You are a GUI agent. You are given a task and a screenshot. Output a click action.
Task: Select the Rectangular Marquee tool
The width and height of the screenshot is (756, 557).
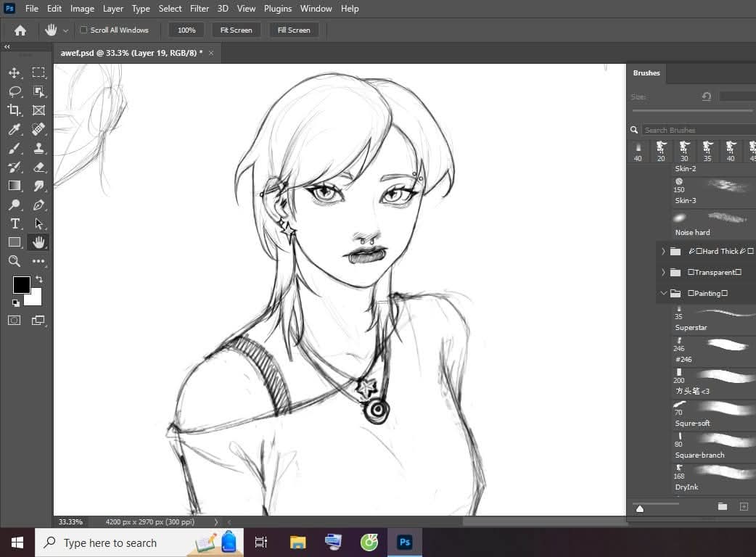point(38,73)
